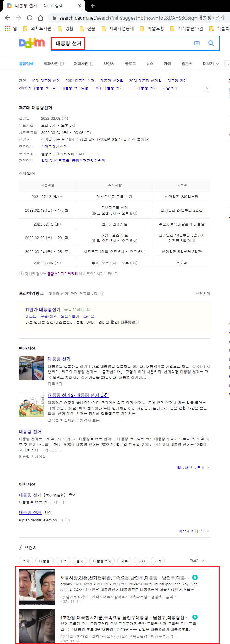Open first 대통령 선거 encyclopedia thumbnail

coord(31,368)
